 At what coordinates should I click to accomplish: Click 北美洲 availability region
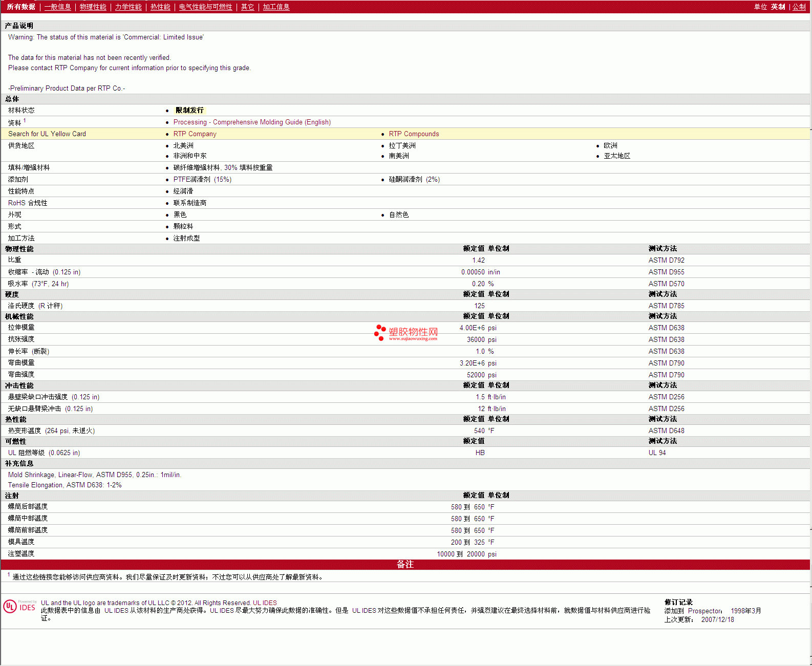tap(183, 146)
